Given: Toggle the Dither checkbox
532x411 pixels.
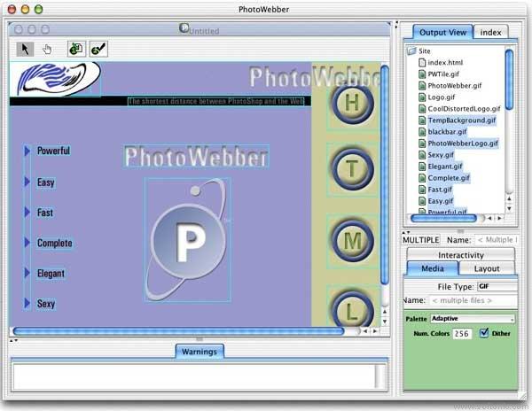Looking at the screenshot, I should pyautogui.click(x=484, y=333).
